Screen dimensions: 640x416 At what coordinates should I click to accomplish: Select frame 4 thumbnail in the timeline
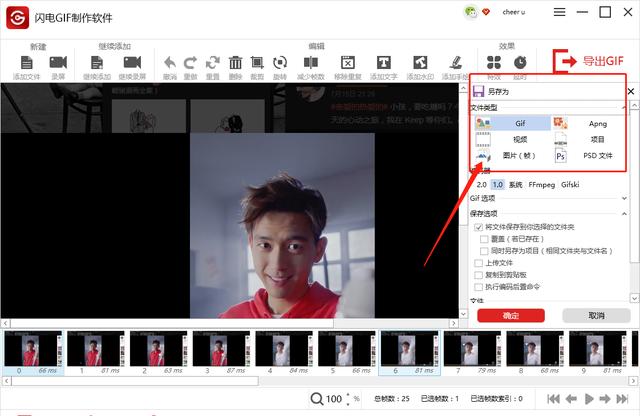(x=284, y=353)
